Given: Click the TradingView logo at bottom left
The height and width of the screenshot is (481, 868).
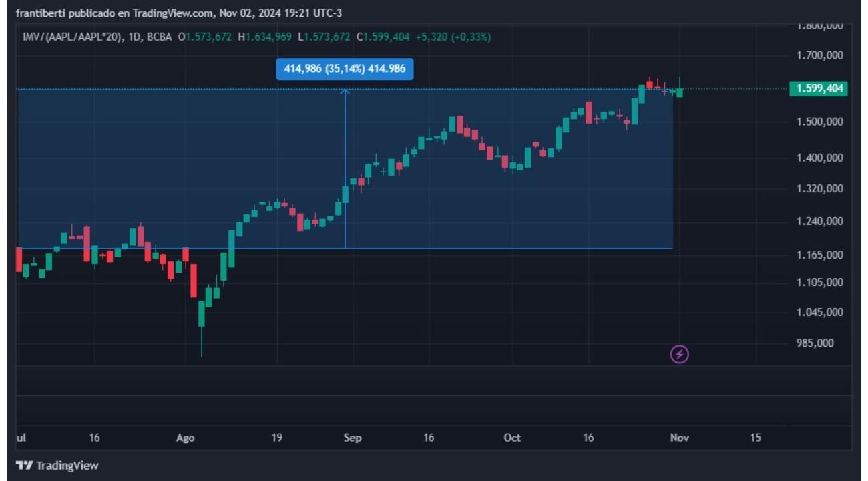Looking at the screenshot, I should [57, 465].
